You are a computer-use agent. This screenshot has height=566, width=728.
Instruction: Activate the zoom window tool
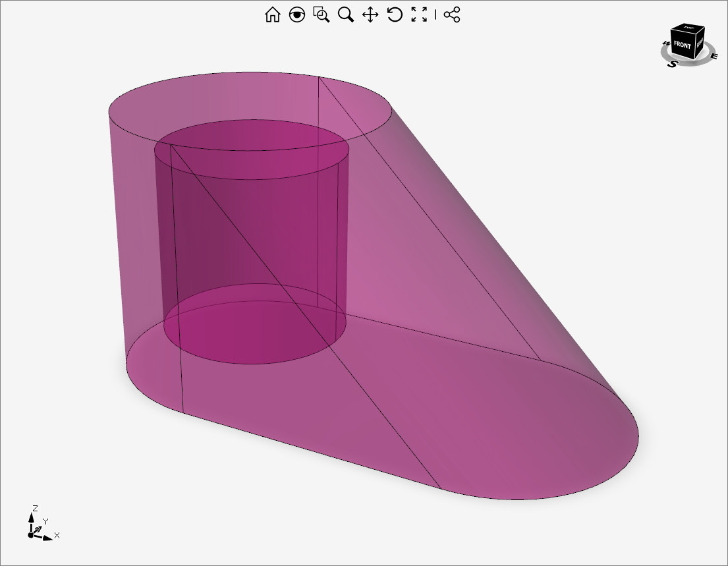(322, 14)
